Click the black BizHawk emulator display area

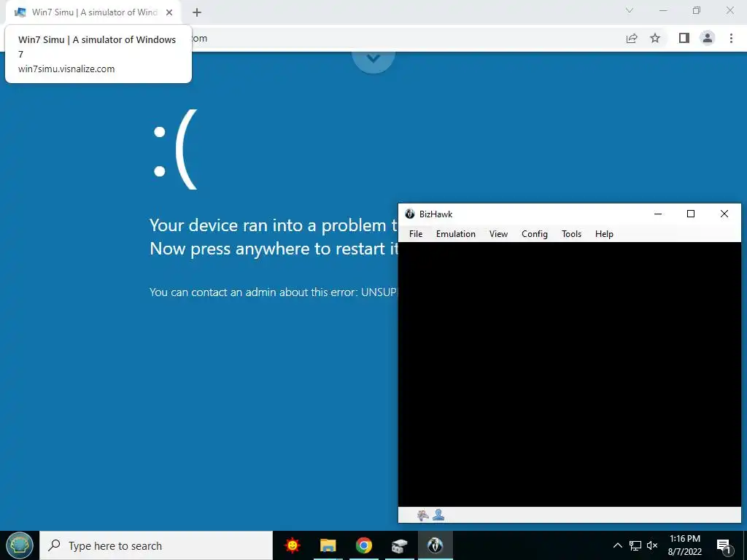click(569, 374)
